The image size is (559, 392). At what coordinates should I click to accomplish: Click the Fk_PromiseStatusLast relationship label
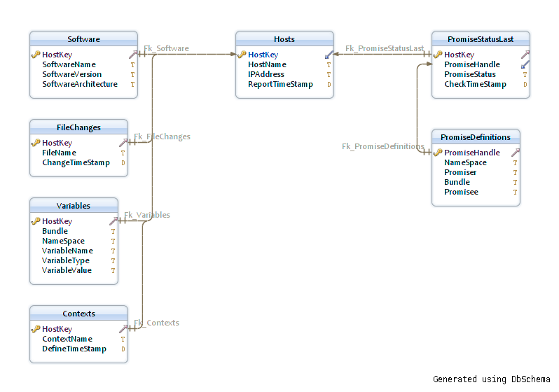[x=385, y=48]
